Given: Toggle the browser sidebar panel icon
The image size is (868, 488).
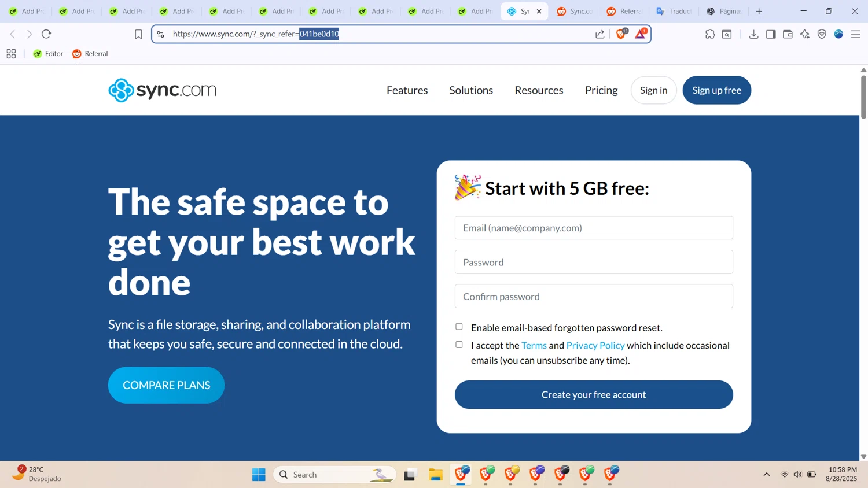Looking at the screenshot, I should point(771,34).
